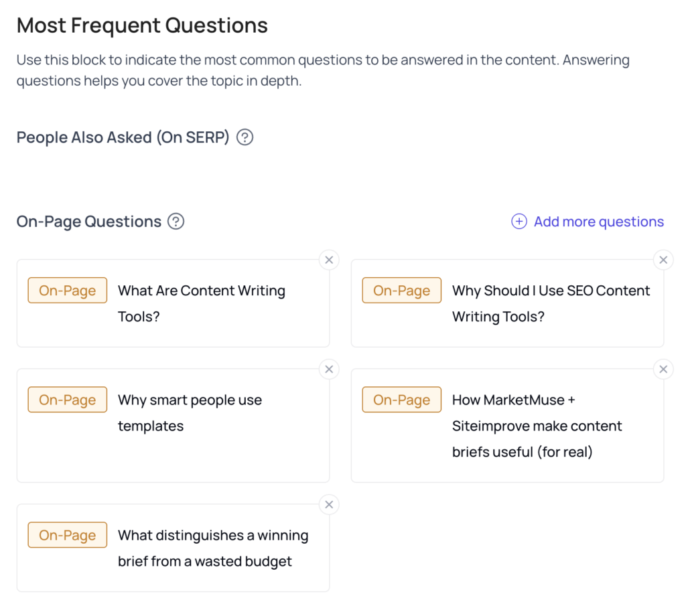Image resolution: width=686 pixels, height=616 pixels.
Task: Dismiss the 'Why smart people use templates' card
Action: click(x=329, y=370)
